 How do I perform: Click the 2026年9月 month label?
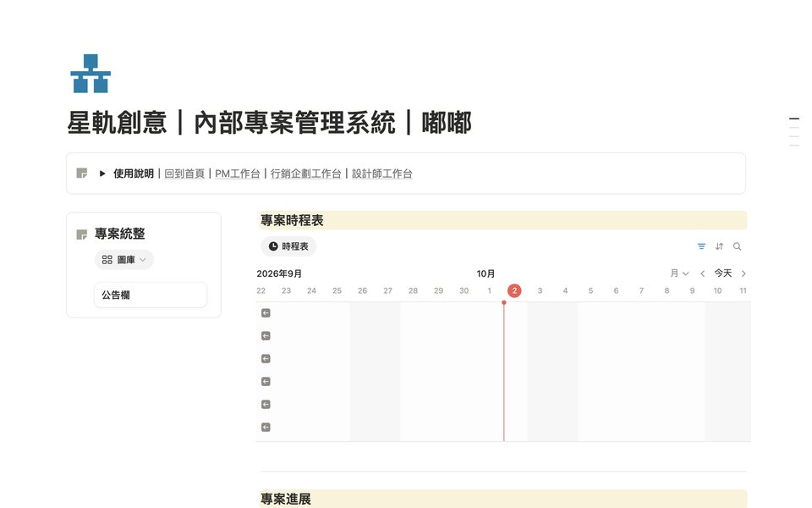pos(279,273)
